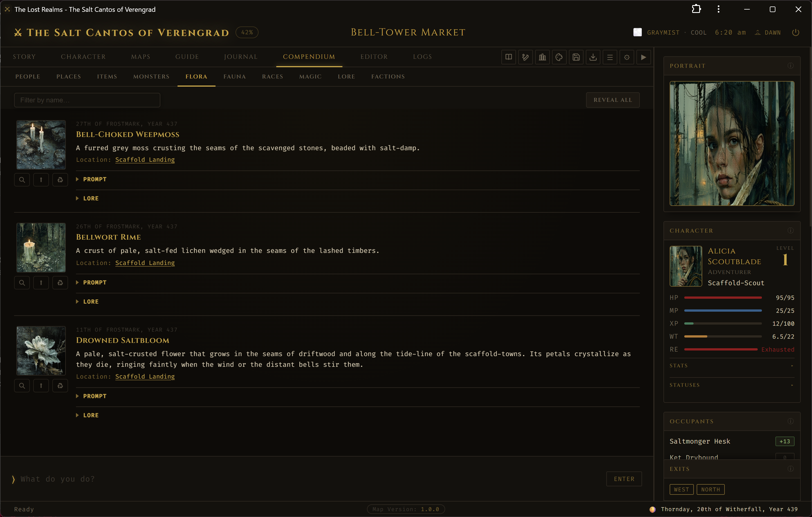Switch to the STORY tab
812x517 pixels.
24,57
